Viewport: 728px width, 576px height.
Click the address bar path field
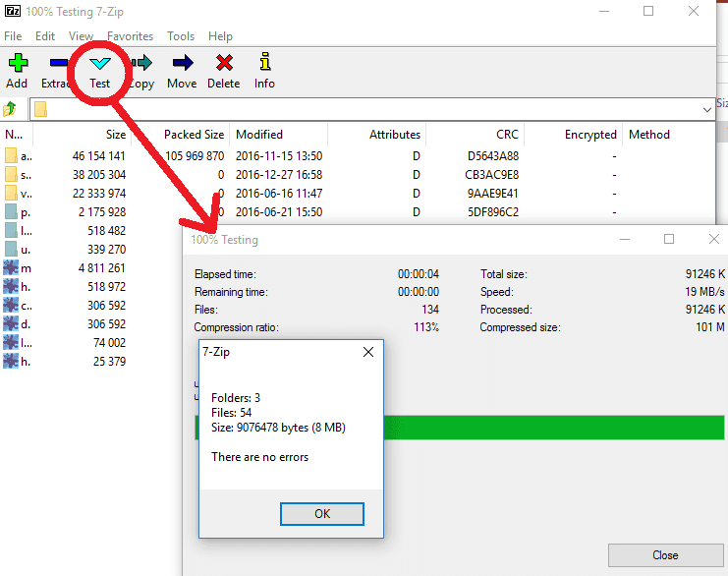[x=372, y=110]
